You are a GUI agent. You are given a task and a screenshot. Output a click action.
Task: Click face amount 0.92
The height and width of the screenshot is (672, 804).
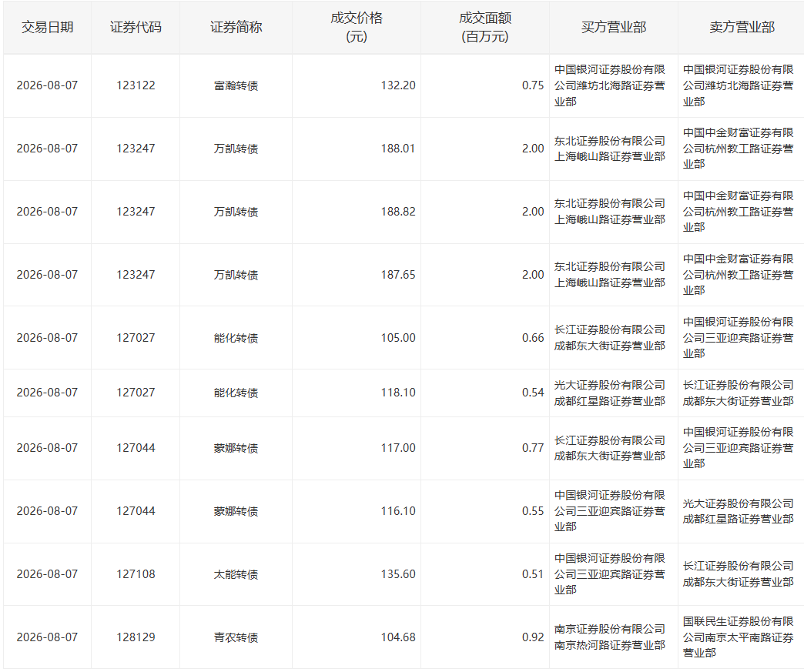533,637
